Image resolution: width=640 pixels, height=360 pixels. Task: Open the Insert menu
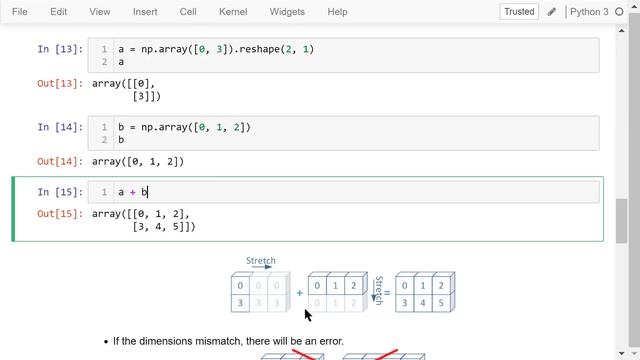click(x=145, y=12)
